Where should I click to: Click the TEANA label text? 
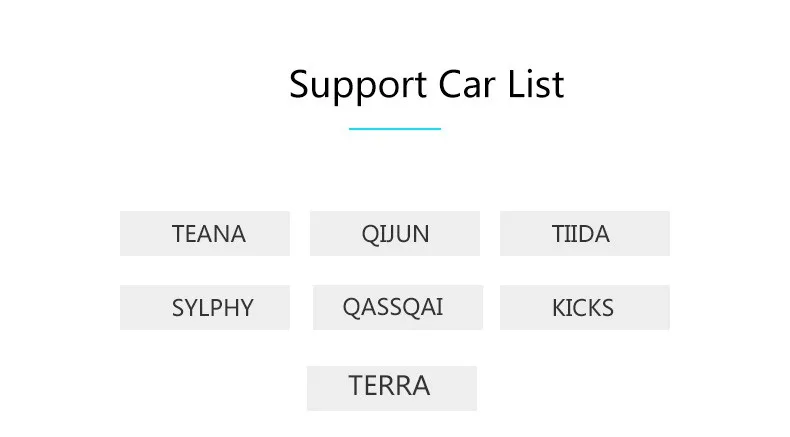[x=209, y=234]
